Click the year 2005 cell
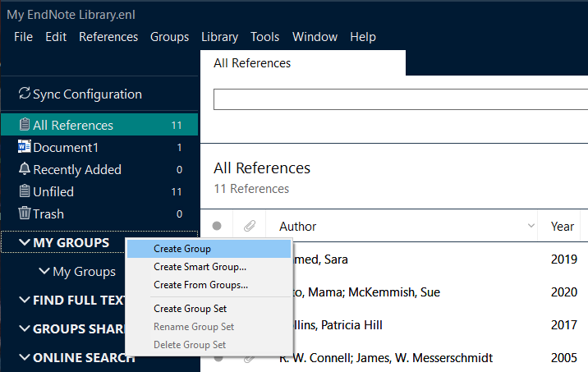Screen dimensions: 588x372 (563, 358)
